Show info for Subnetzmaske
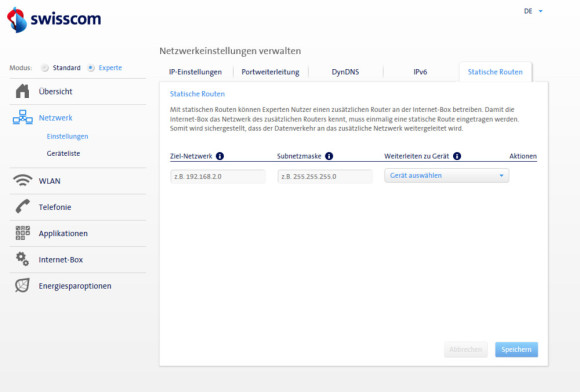Image resolution: width=580 pixels, height=392 pixels. pos(329,156)
